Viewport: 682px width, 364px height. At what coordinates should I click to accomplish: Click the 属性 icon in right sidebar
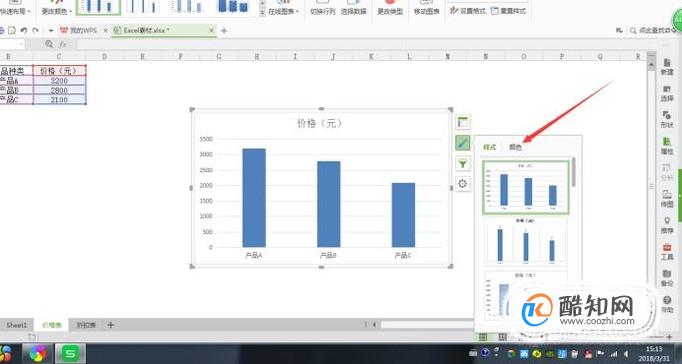pyautogui.click(x=667, y=146)
